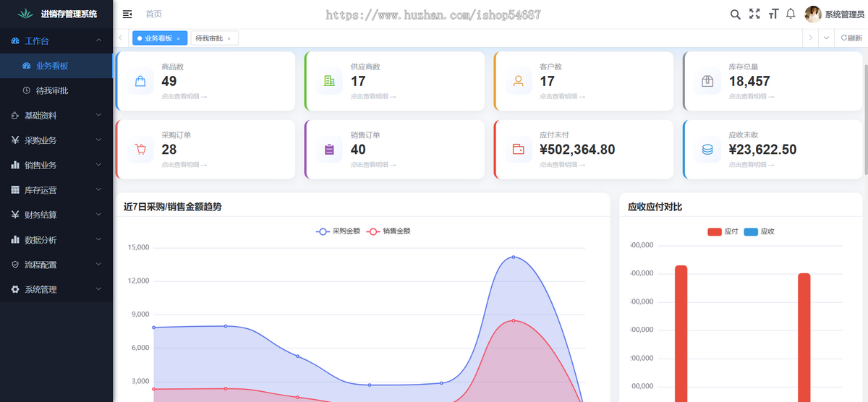View details link under 商品数
Viewport: 868px width, 402px height.
click(184, 96)
